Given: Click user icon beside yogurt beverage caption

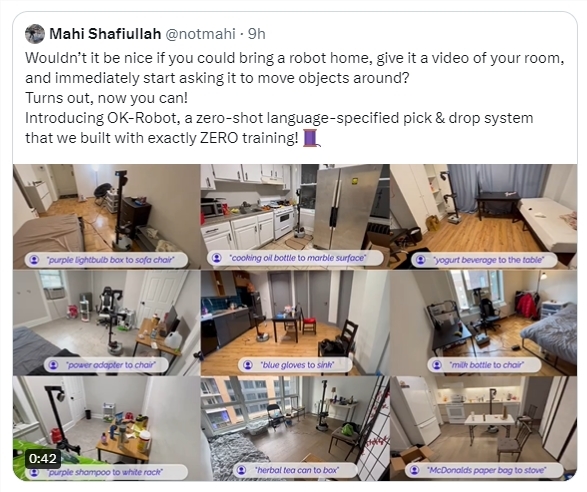Looking at the screenshot, I should (x=421, y=259).
